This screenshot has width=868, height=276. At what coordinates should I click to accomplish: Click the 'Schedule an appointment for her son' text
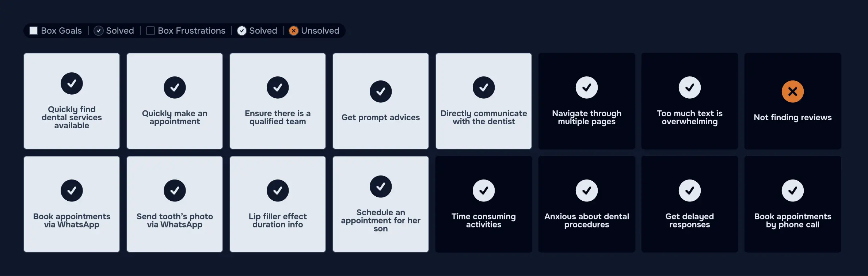point(381,220)
